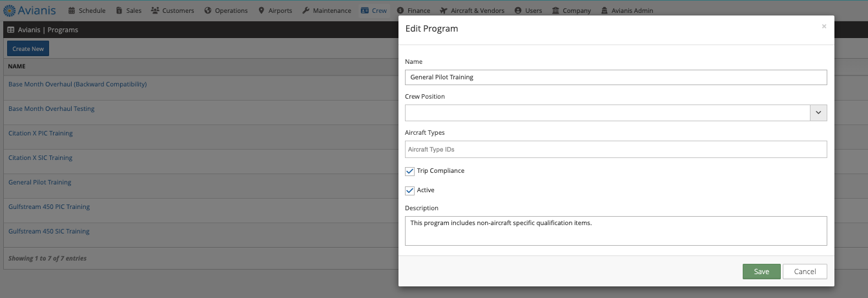
Task: Click the Sales clipboard icon
Action: pos(119,11)
